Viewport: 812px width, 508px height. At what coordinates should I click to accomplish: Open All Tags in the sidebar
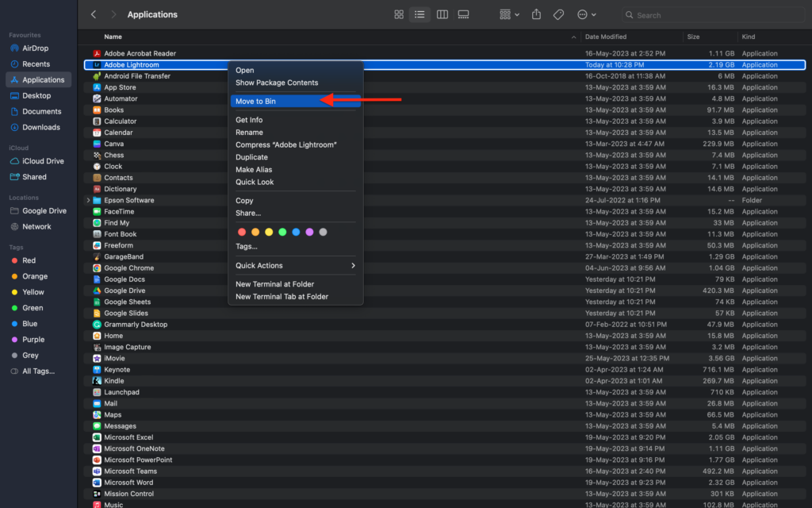pyautogui.click(x=38, y=371)
